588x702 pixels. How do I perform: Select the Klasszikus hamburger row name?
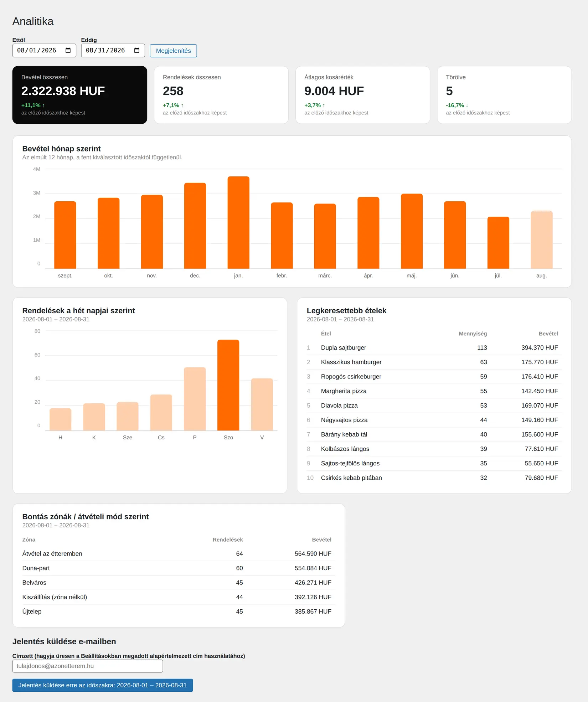(x=351, y=362)
